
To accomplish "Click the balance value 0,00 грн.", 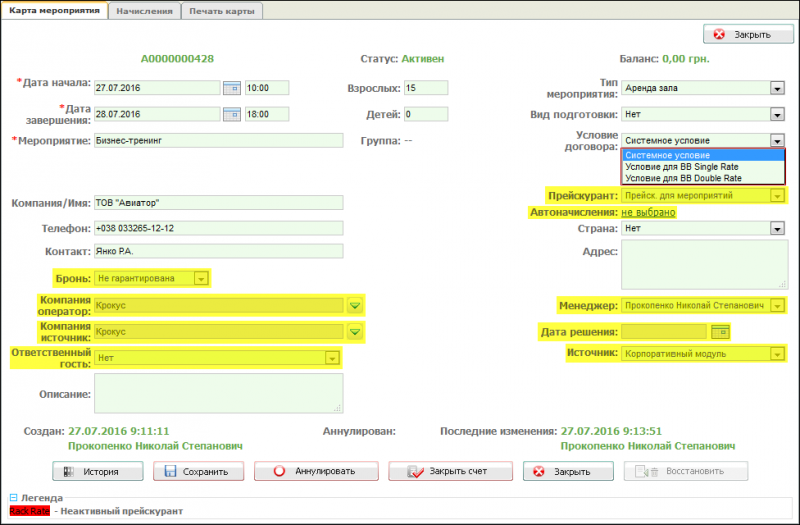I will [x=686, y=59].
